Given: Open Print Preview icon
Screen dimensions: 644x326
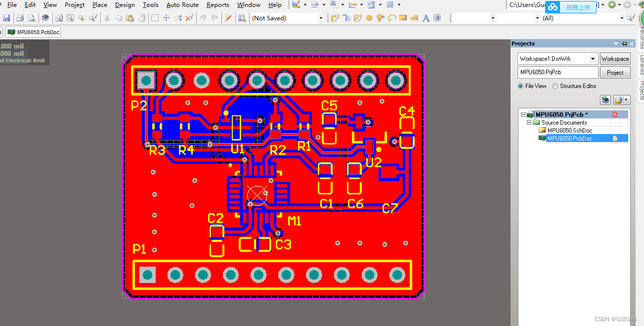Looking at the screenshot, I should pos(32,18).
